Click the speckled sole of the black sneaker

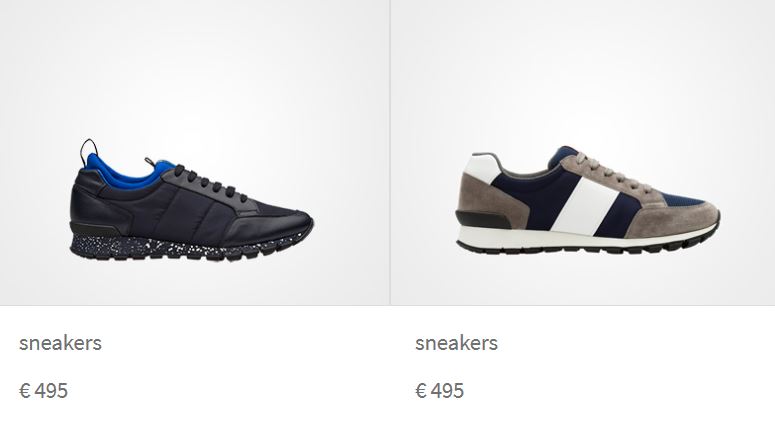tap(163, 247)
